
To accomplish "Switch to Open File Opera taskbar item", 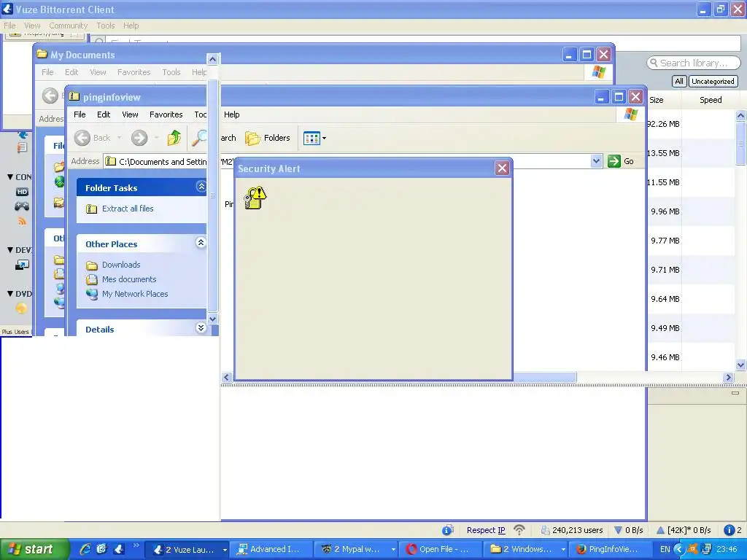I will click(x=440, y=550).
